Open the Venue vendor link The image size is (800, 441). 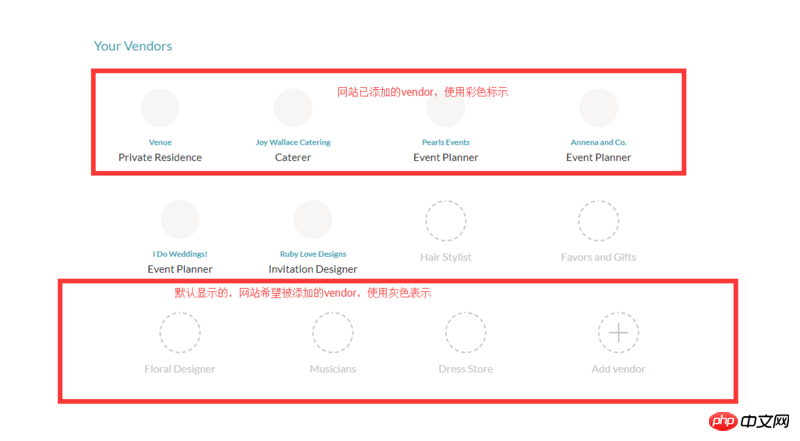160,142
